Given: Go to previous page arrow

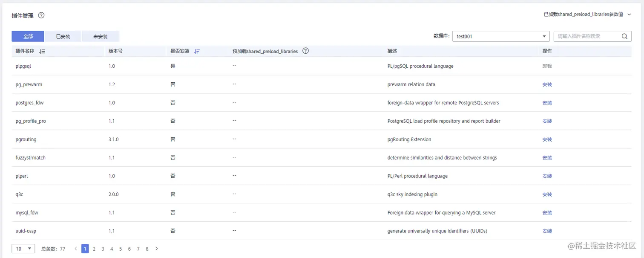Looking at the screenshot, I should [x=76, y=249].
